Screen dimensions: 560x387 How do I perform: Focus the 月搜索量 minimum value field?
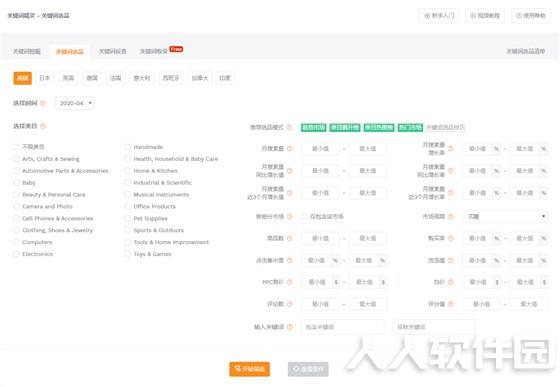pos(320,149)
